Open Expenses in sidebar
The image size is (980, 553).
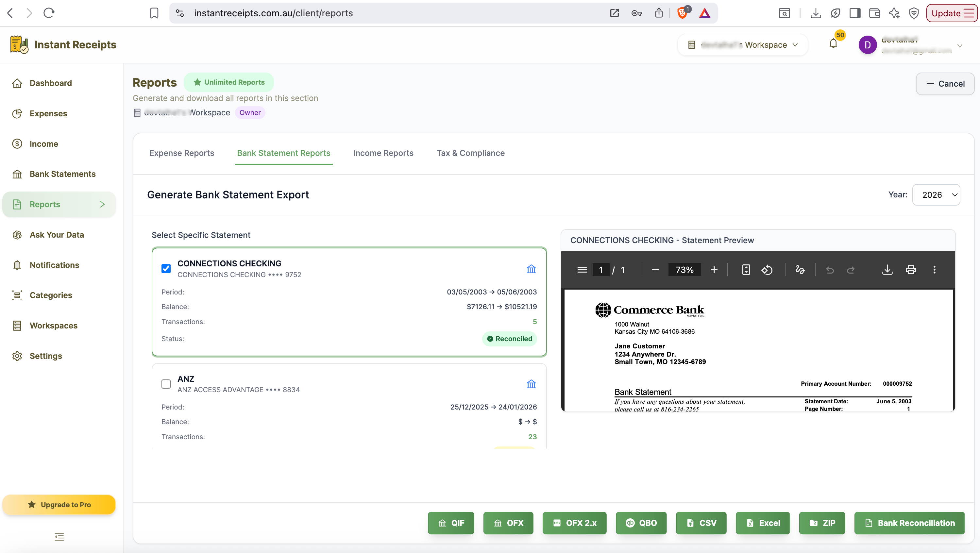59,113
